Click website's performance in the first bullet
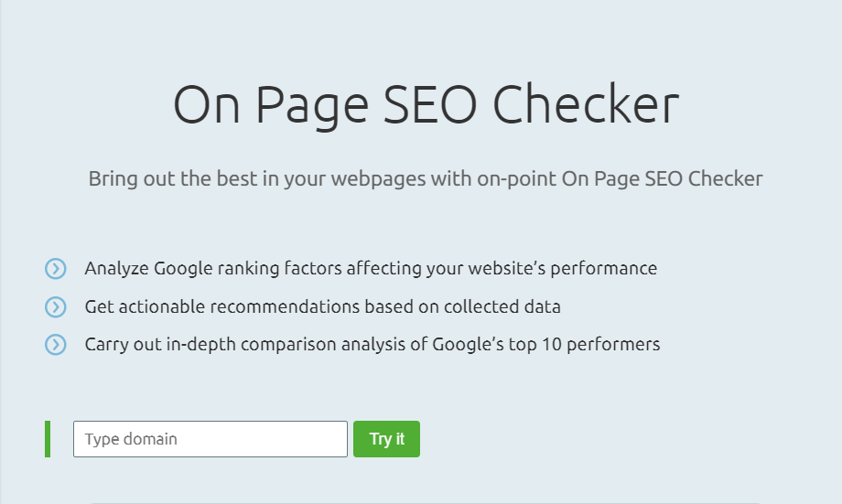 click(x=563, y=268)
